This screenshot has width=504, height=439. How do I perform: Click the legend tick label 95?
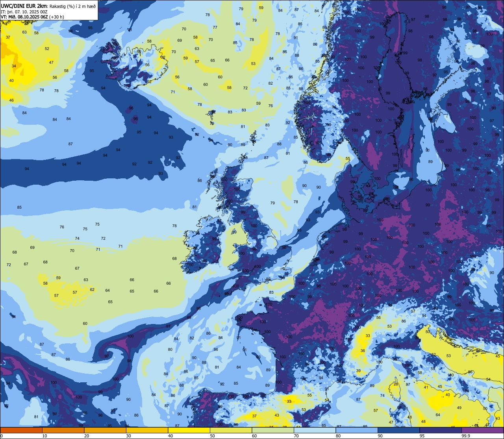(422, 436)
